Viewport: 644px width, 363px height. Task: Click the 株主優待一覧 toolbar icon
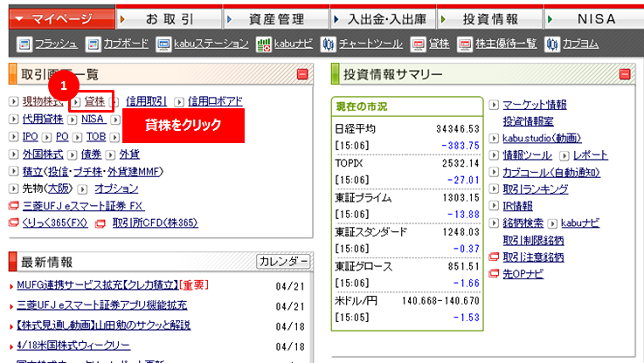coord(465,44)
